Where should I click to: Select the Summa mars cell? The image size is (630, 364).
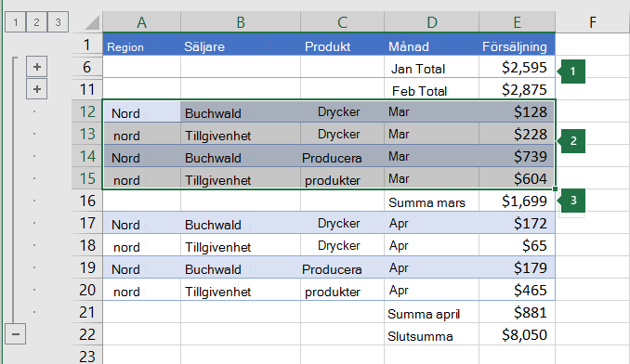coord(431,201)
